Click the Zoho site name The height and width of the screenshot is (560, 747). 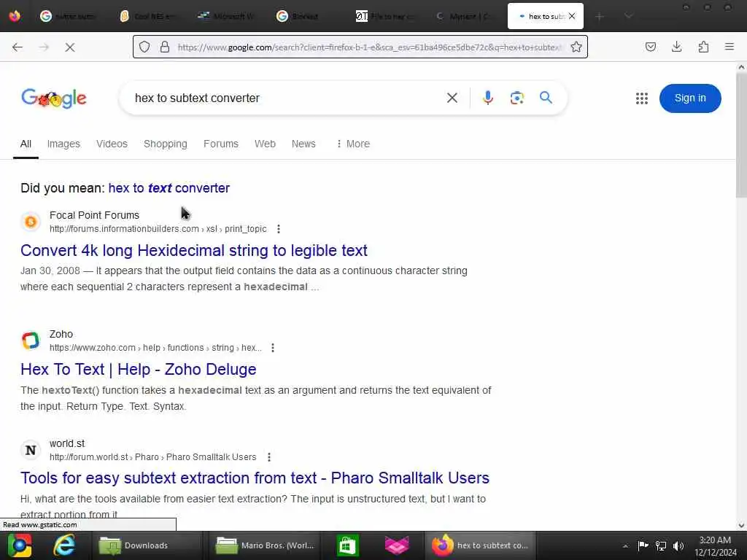click(x=61, y=334)
